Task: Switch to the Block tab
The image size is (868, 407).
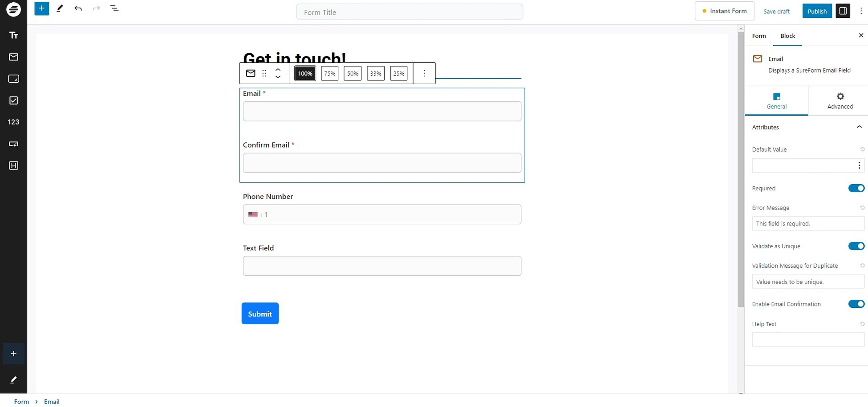Action: (787, 36)
